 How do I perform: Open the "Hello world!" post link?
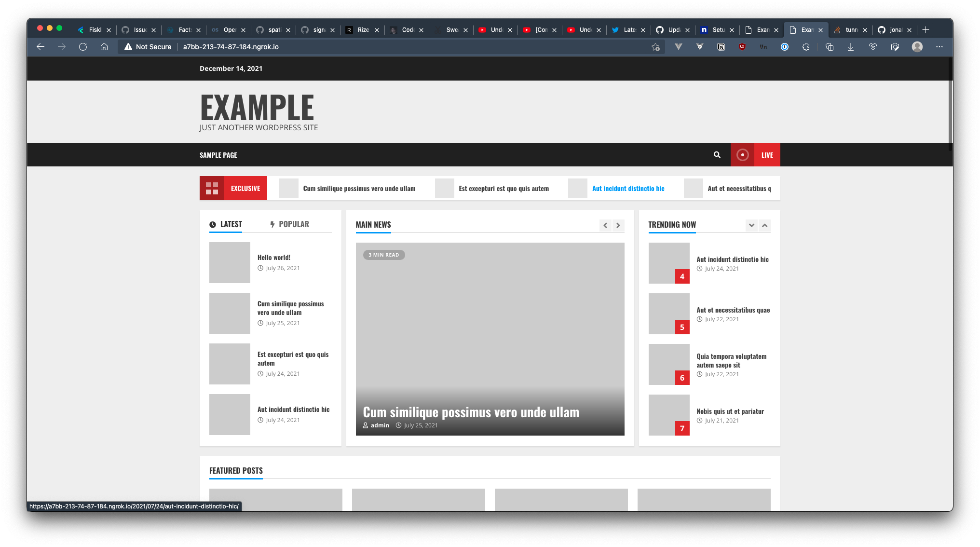[x=273, y=257]
